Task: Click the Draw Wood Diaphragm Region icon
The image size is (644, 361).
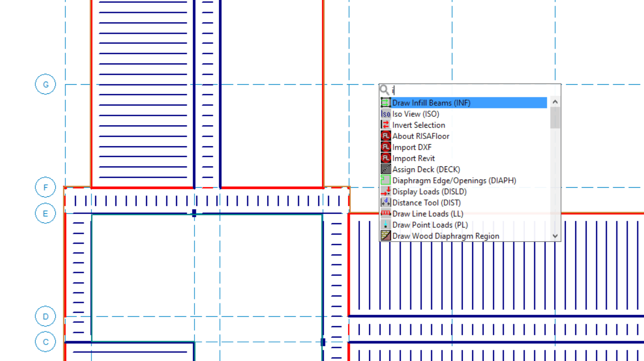Action: (x=385, y=236)
